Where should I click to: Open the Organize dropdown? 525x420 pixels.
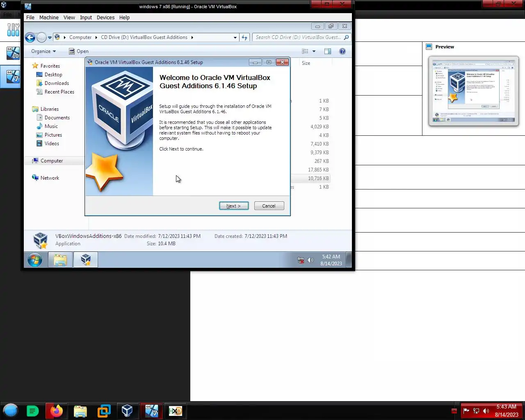[x=43, y=51]
